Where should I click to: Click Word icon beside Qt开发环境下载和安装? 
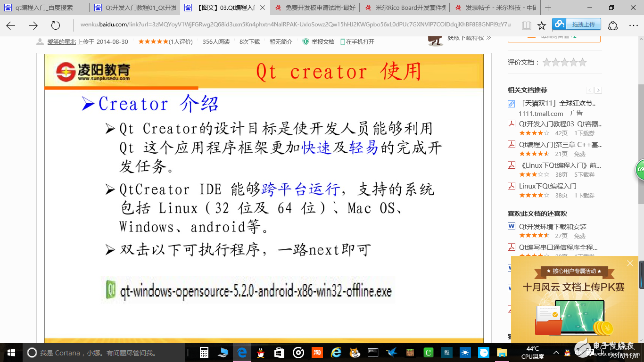click(x=512, y=227)
